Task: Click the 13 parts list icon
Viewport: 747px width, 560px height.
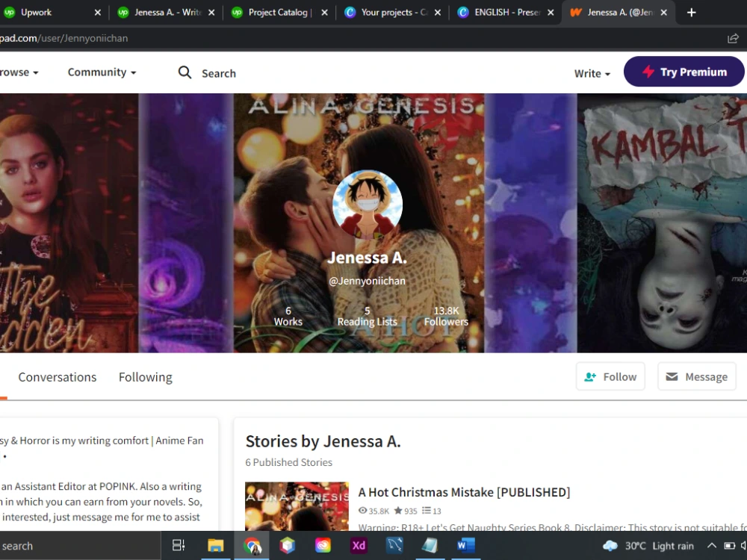Action: coord(426,511)
